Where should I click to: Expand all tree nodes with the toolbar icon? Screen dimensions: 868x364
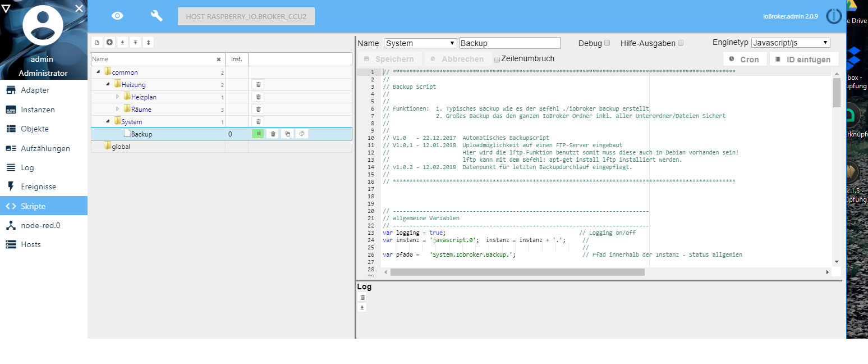pyautogui.click(x=148, y=42)
